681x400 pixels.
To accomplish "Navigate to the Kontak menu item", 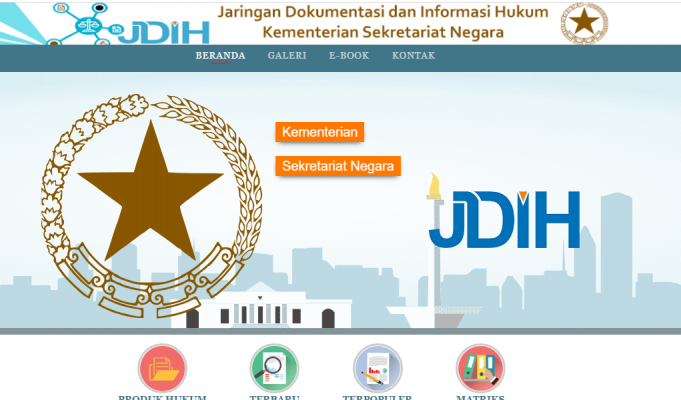I will coord(413,56).
